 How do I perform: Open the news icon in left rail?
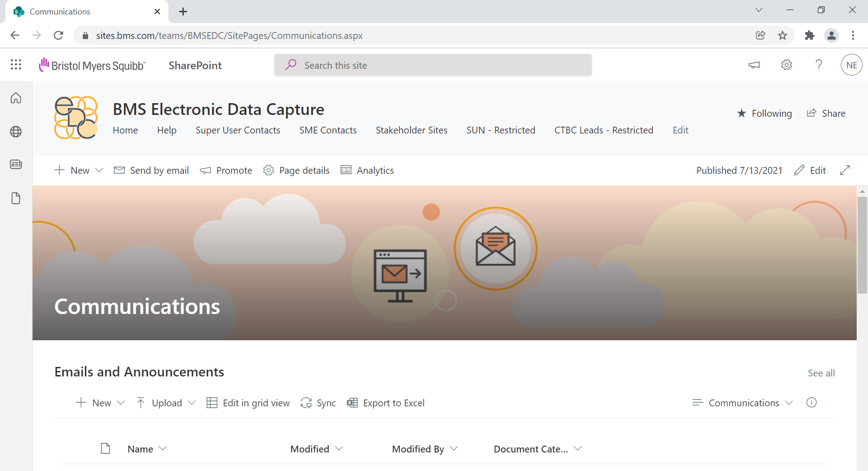16,164
